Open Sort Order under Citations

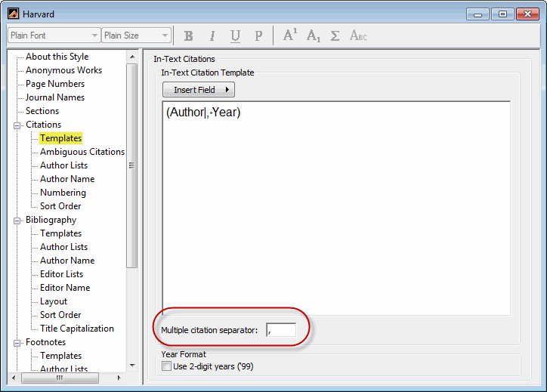(60, 206)
